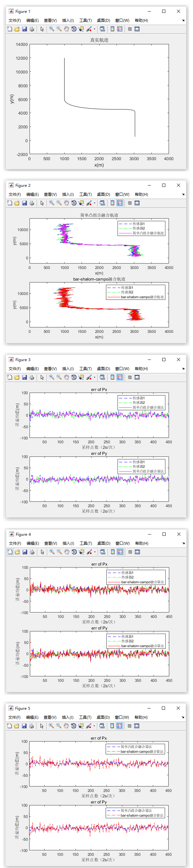Activate Pan hand tool in Figure 4

coord(67,552)
